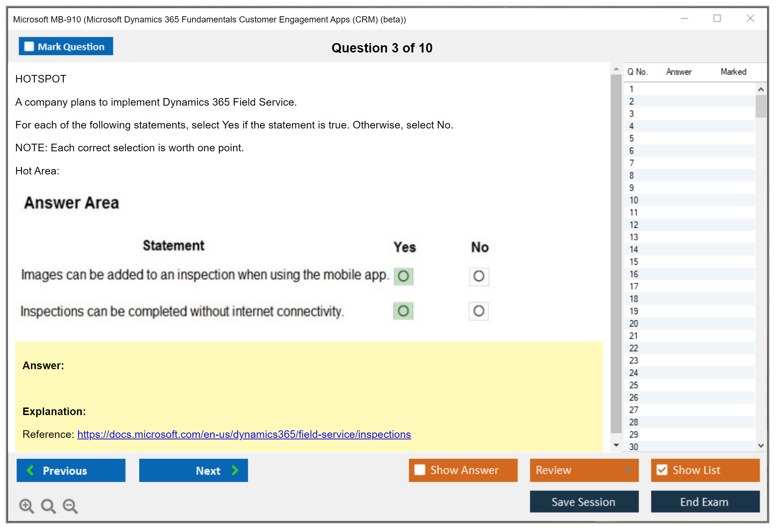Click the question pane vertical scrollbar
The height and width of the screenshot is (532, 778).
[616, 253]
